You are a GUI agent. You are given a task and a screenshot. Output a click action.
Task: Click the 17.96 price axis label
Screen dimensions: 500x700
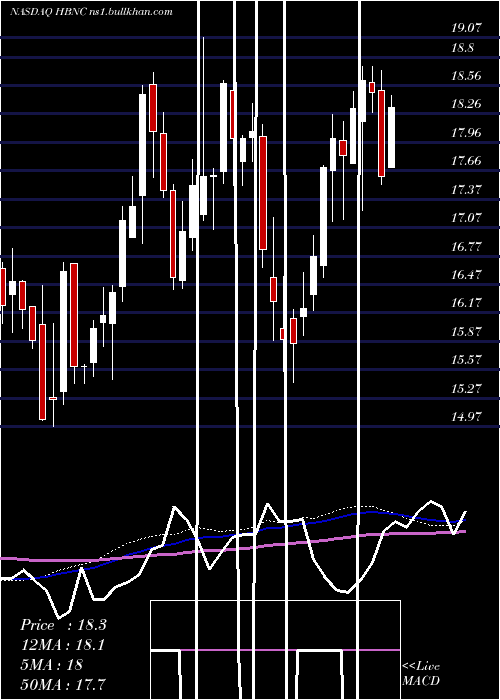pyautogui.click(x=466, y=133)
